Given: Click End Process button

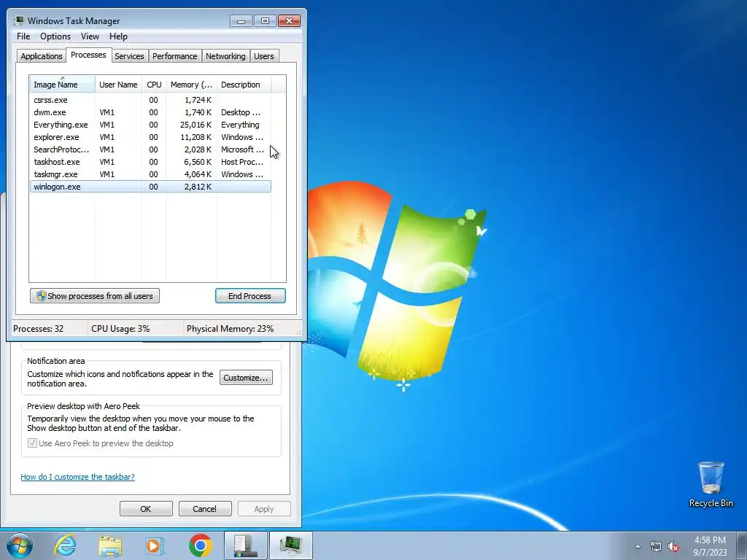Looking at the screenshot, I should [x=250, y=296].
